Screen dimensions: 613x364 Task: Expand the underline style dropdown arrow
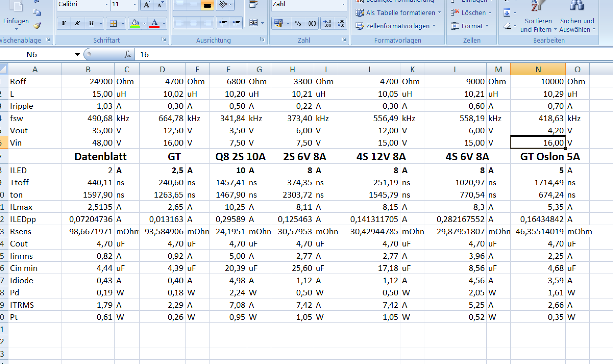click(x=101, y=23)
